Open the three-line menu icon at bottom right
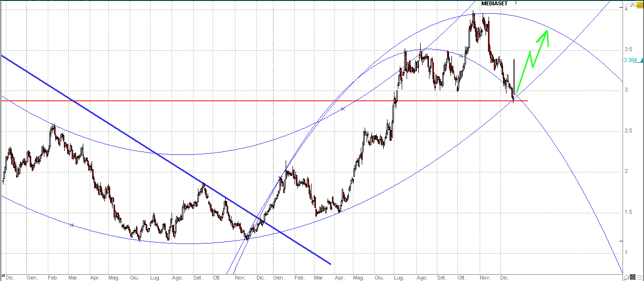 (640, 277)
